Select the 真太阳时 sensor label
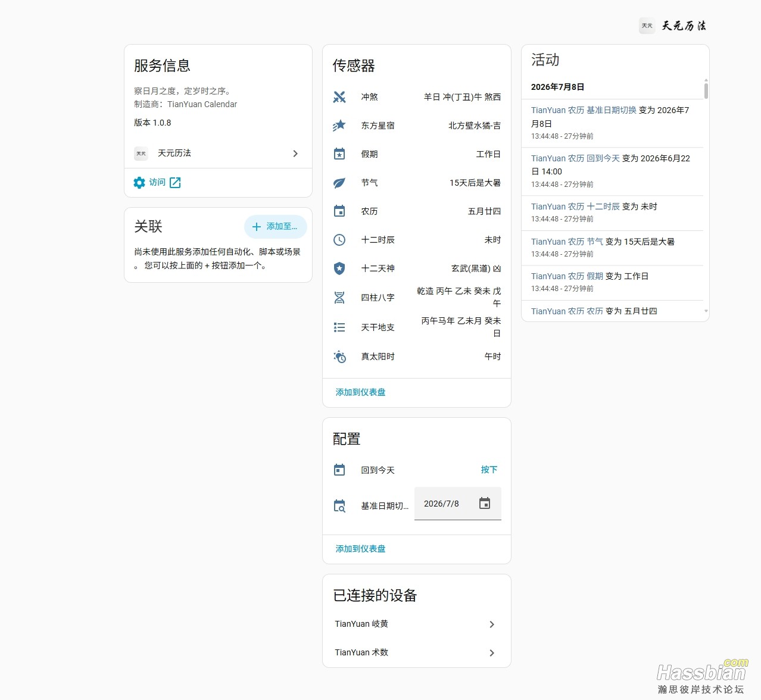The image size is (761, 700). pos(378,357)
